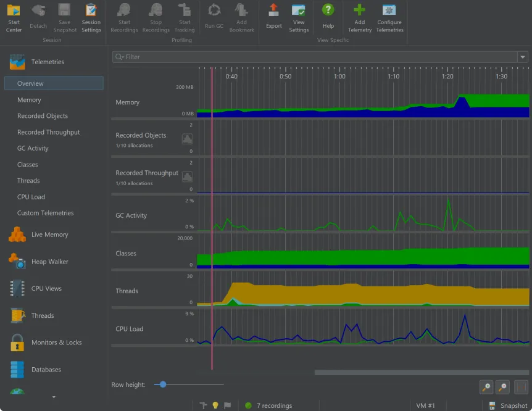Click the Run GC icon

point(214,10)
